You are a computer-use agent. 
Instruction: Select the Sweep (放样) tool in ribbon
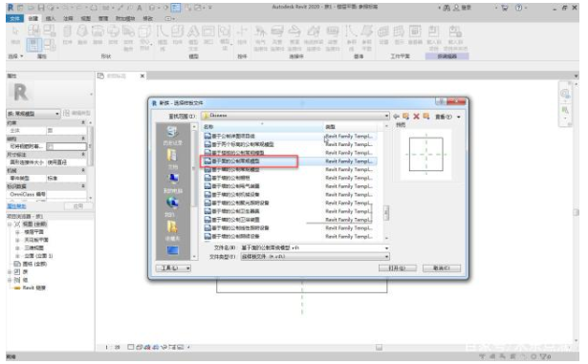point(113,34)
